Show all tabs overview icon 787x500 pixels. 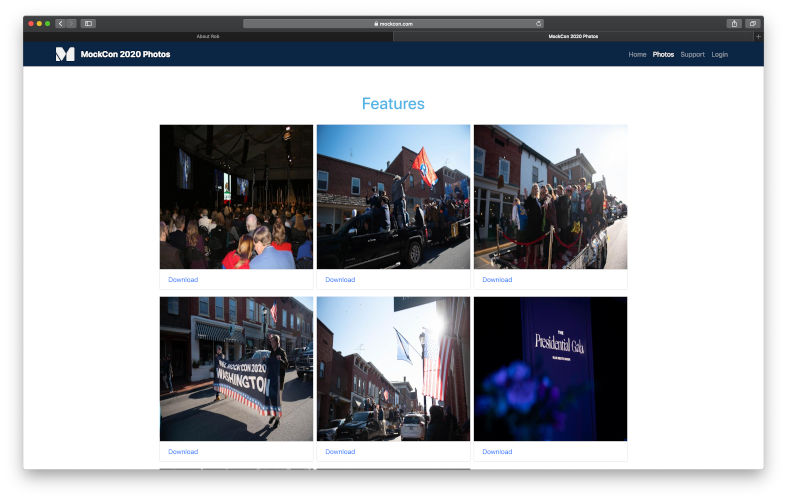tap(752, 24)
